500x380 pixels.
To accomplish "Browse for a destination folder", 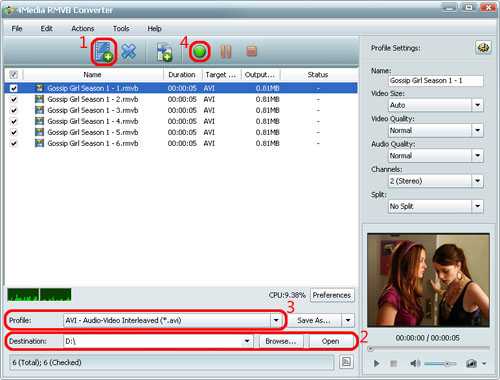I will tap(281, 341).
